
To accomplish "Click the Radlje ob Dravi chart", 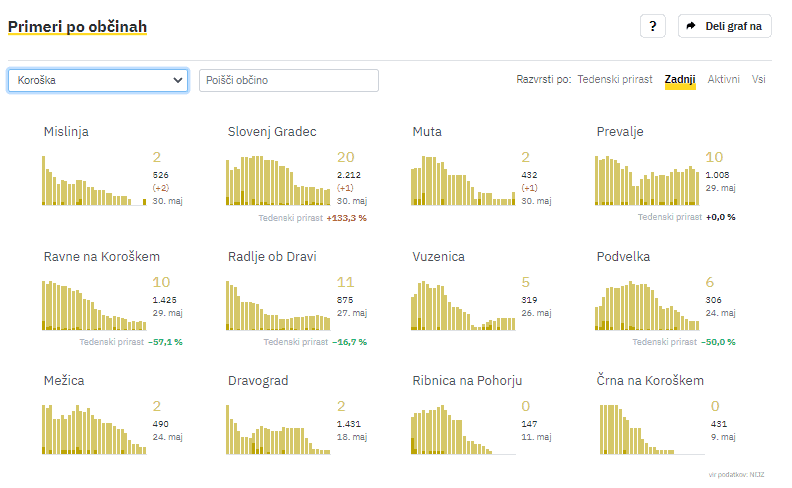I will (277, 305).
